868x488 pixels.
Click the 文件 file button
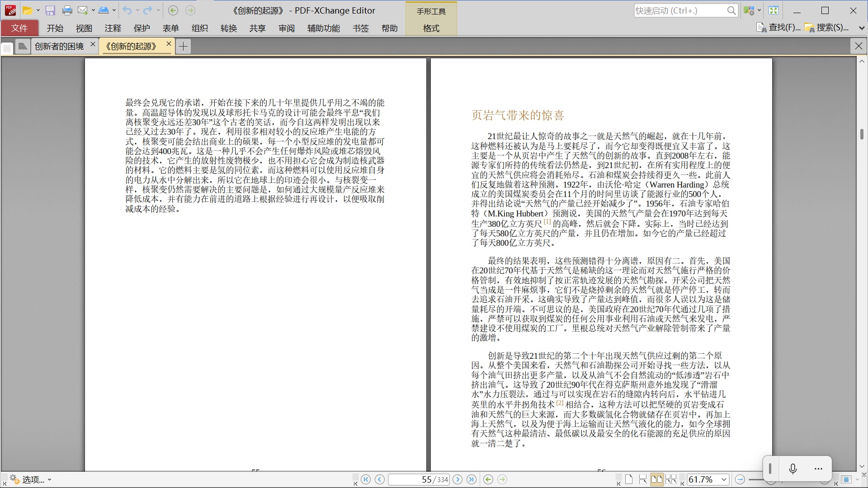coord(19,28)
